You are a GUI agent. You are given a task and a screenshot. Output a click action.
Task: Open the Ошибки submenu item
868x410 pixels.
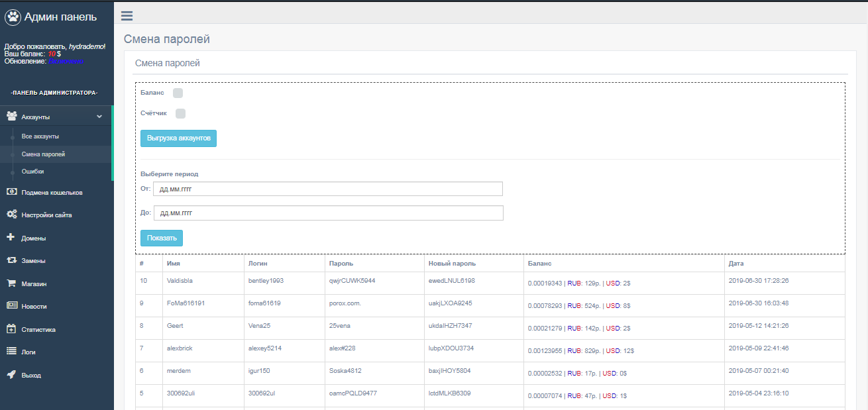[33, 172]
